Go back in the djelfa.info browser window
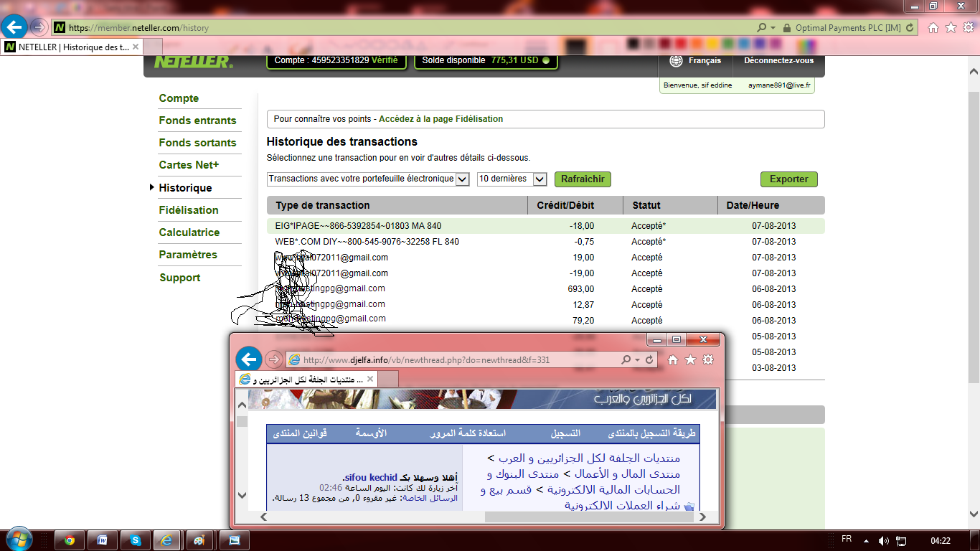Screen dimensions: 980x551 click(x=248, y=359)
